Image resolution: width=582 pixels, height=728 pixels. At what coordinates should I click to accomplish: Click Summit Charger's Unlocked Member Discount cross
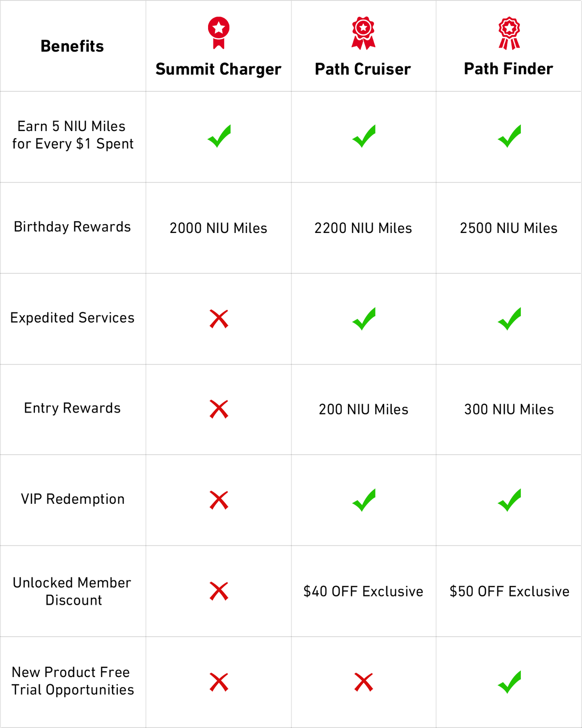click(x=219, y=591)
